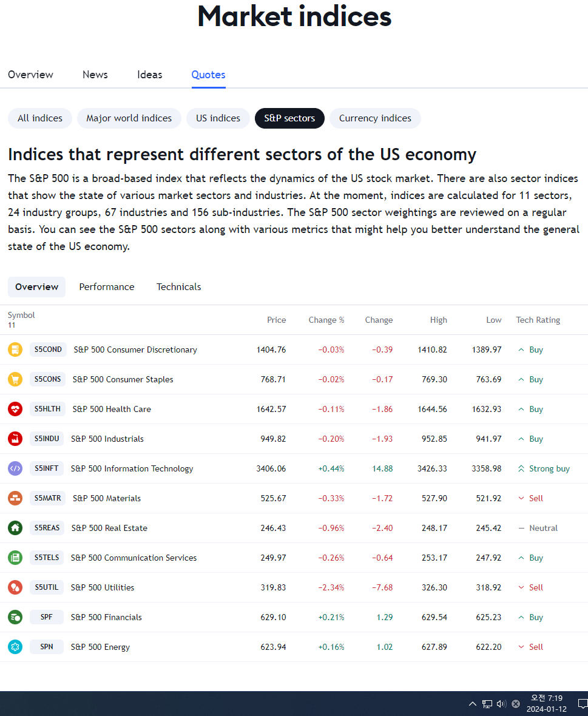Click the Utilities red icon
Screen dimensions: 588x716
pos(15,587)
